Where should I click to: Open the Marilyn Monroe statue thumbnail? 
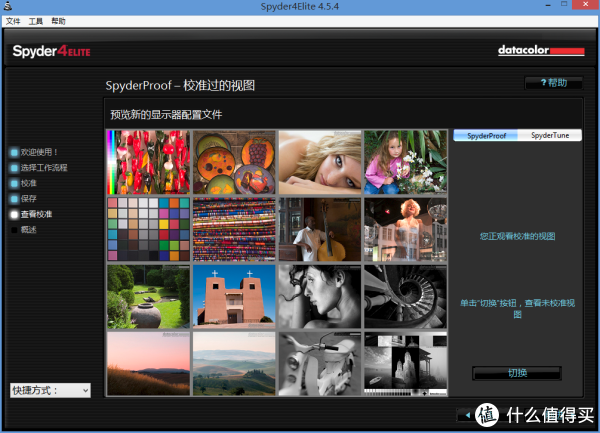point(406,229)
